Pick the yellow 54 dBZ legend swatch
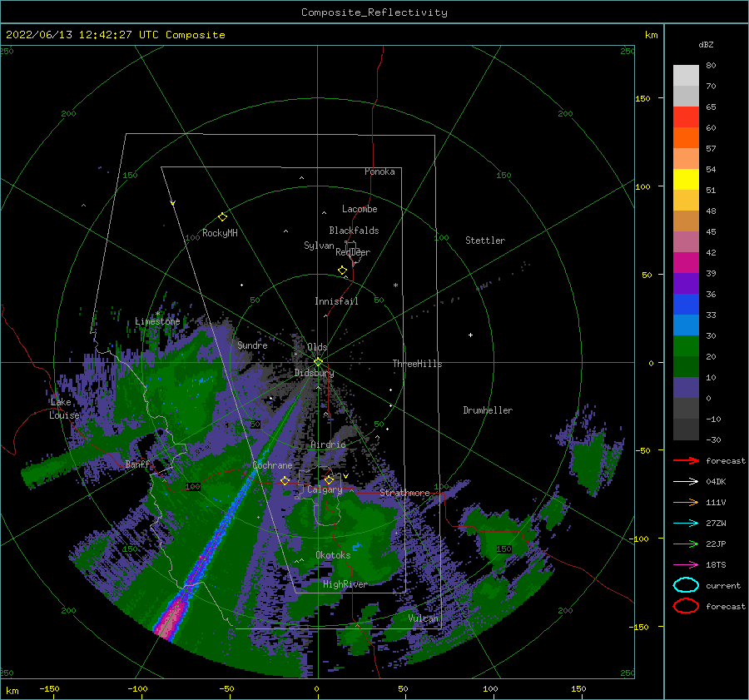The height and width of the screenshot is (700, 749). [x=686, y=179]
